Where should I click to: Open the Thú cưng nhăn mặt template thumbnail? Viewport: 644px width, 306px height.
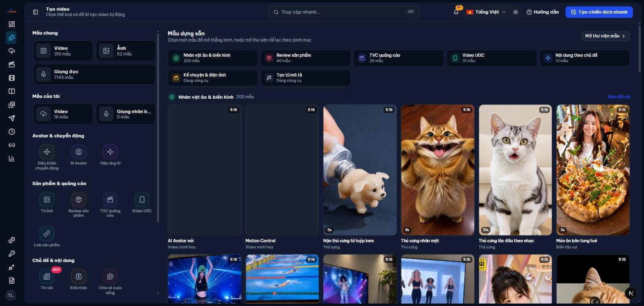(437, 170)
